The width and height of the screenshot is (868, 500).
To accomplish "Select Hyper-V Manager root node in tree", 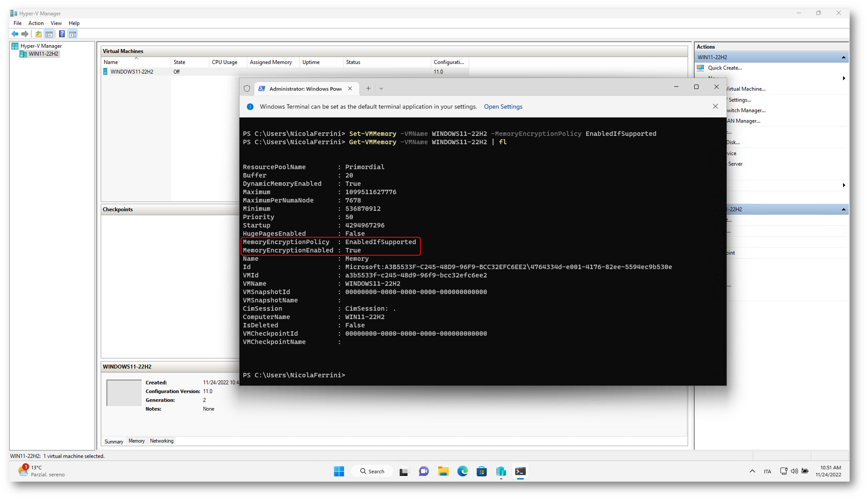I will tap(41, 46).
